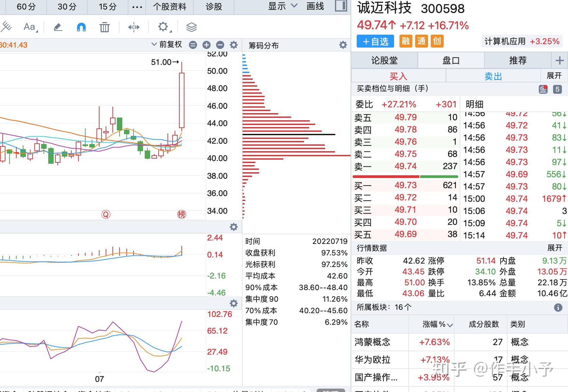Switch to 15分 period tab

pos(108,6)
